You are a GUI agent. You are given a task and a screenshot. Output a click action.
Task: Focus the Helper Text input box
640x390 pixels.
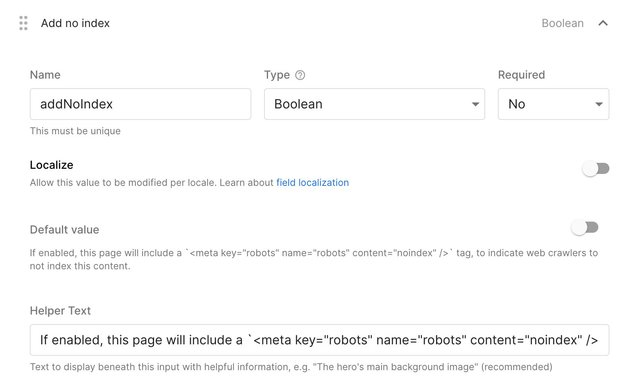(320, 340)
